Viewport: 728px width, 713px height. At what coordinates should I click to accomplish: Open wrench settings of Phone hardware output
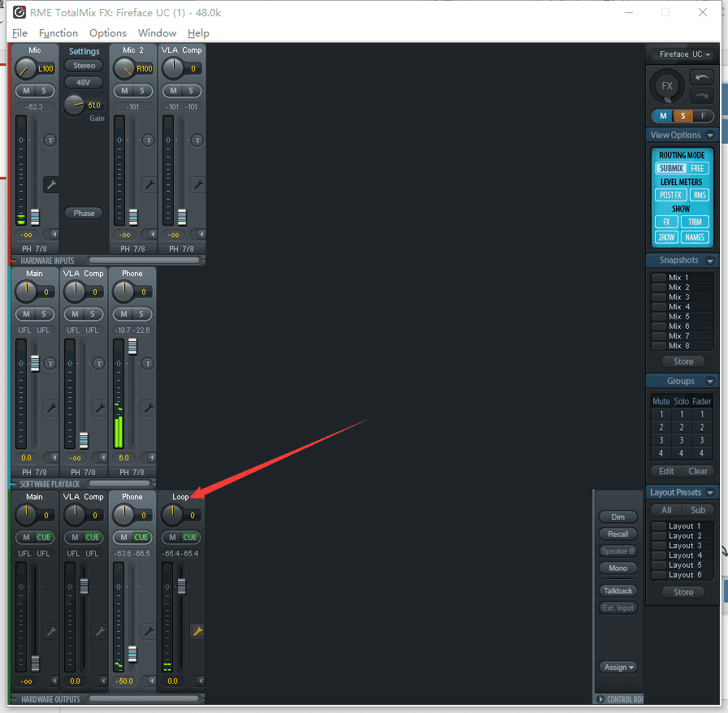[149, 631]
